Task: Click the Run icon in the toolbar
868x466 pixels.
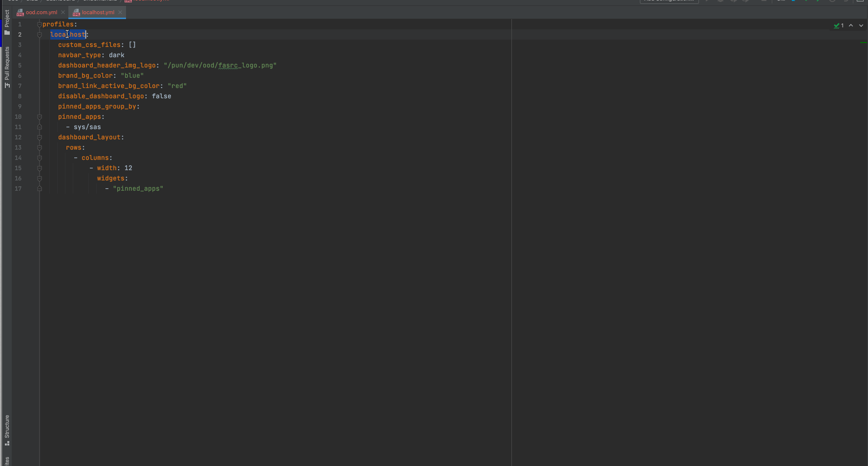Action: 707,1
